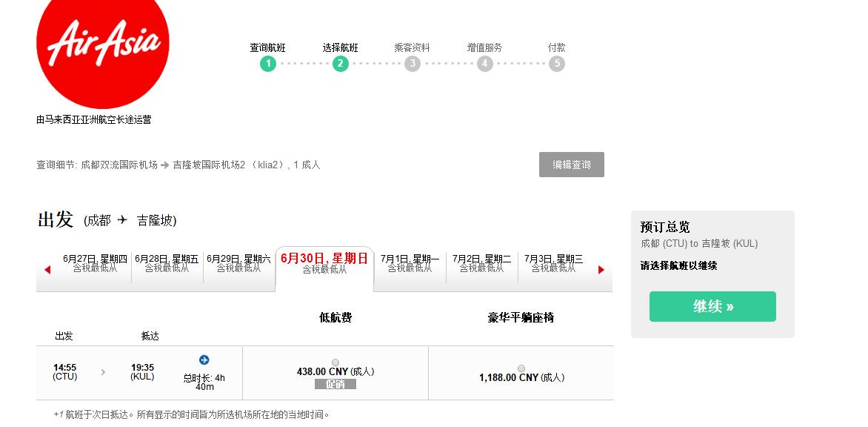Select the June 30 Sunday tab
Image resolution: width=868 pixels, height=427 pixels.
pyautogui.click(x=324, y=263)
